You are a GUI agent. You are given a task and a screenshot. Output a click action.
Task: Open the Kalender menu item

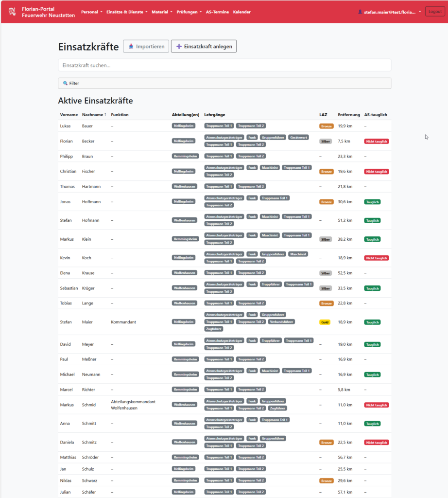242,12
